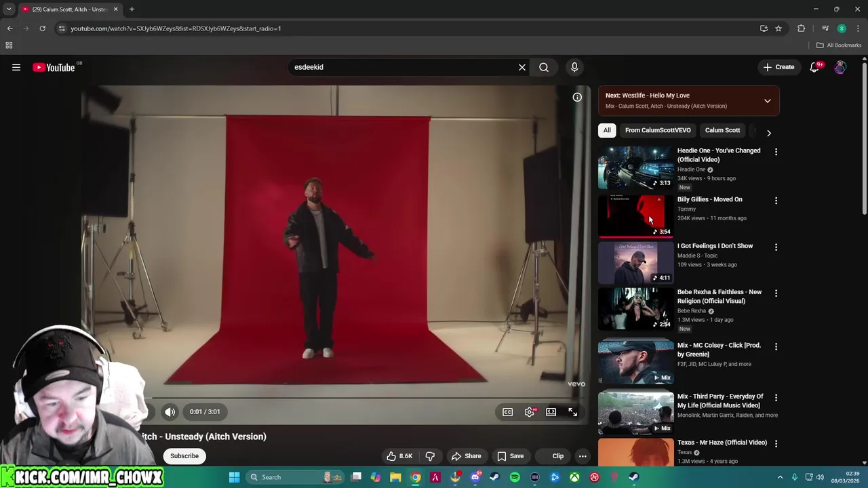Open options for Headie One video

(776, 152)
